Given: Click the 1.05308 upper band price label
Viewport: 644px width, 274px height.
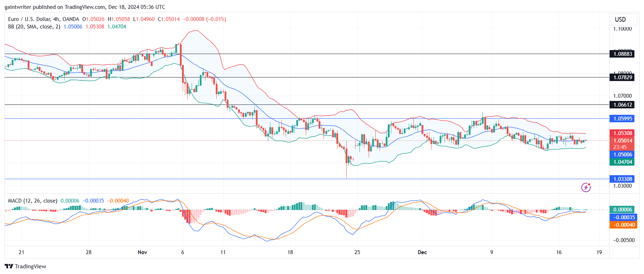Looking at the screenshot, I should point(623,133).
